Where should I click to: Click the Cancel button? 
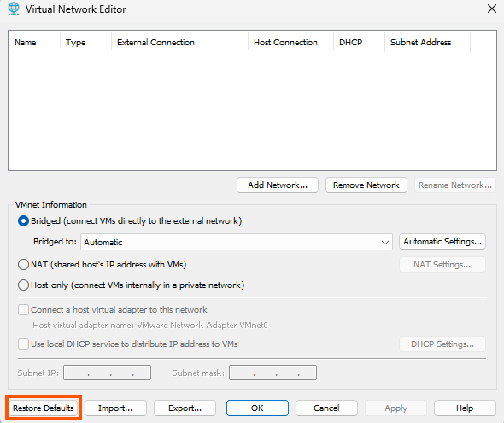click(326, 408)
